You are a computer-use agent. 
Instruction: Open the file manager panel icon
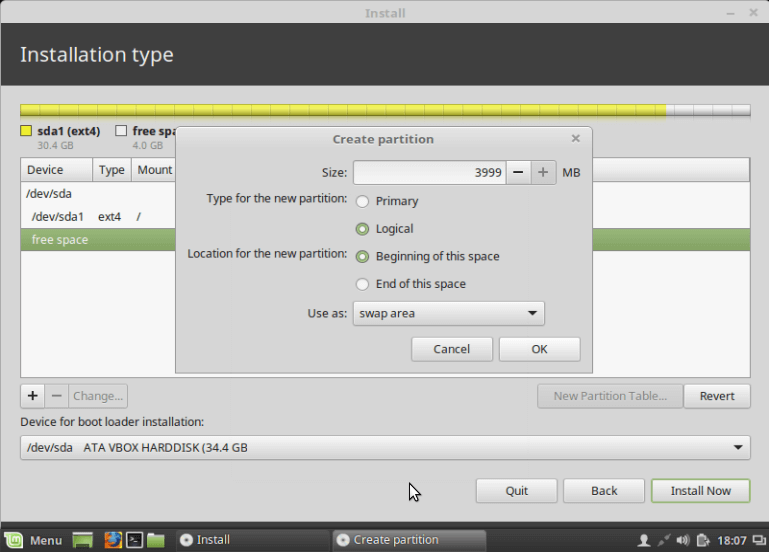coord(156,540)
